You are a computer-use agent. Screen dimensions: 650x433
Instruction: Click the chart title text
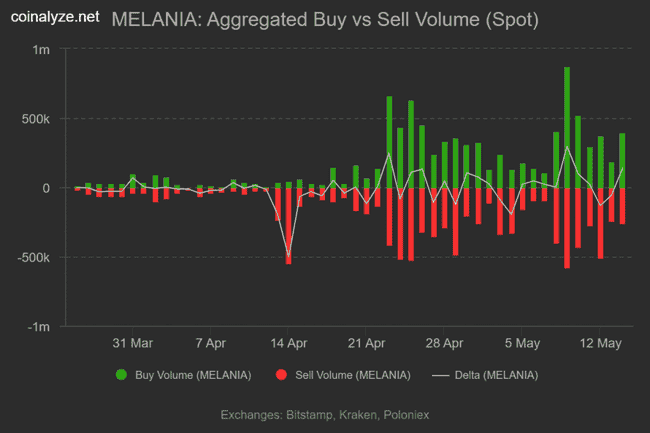tap(325, 18)
